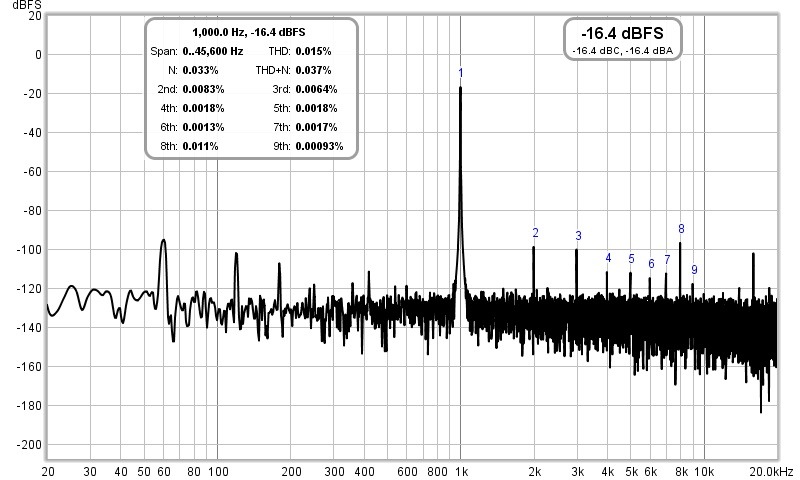
Task: Click the '-20' label on the Y axis
Action: click(x=32, y=94)
